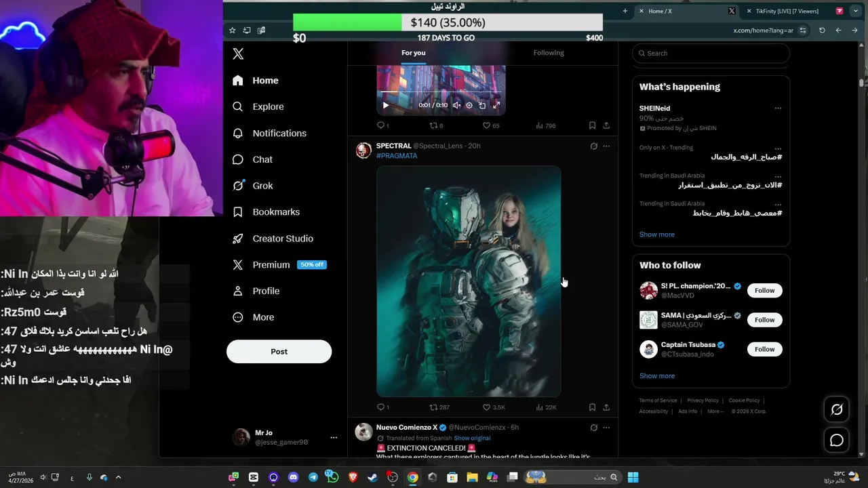Show more under Who to follow
Image resolution: width=868 pixels, height=488 pixels.
click(x=657, y=376)
